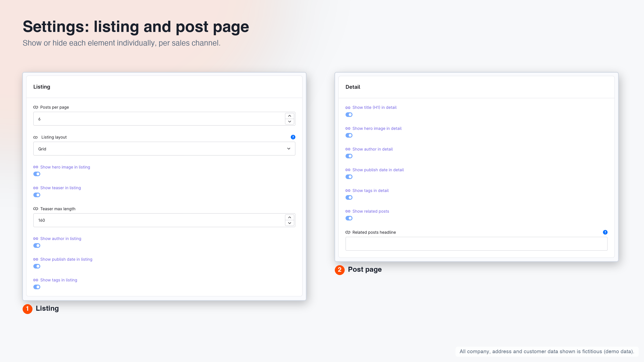Turn off Show publish date in listing
This screenshot has height=362, width=644.
(x=37, y=266)
